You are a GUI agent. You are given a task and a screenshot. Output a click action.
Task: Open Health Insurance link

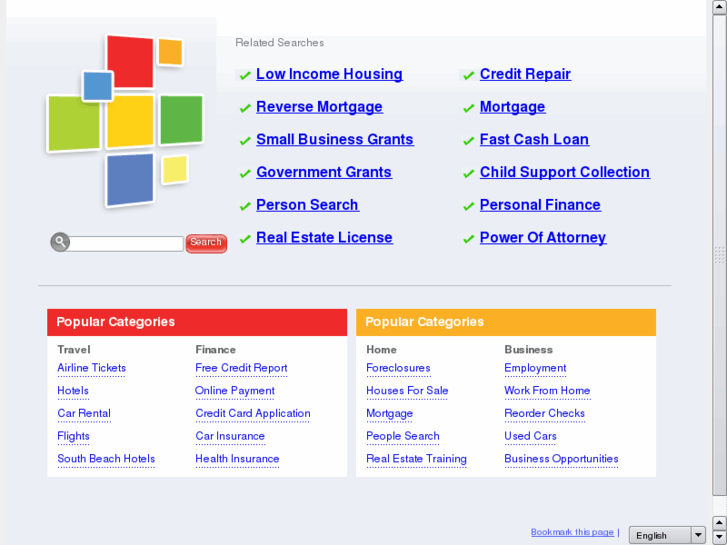point(237,459)
